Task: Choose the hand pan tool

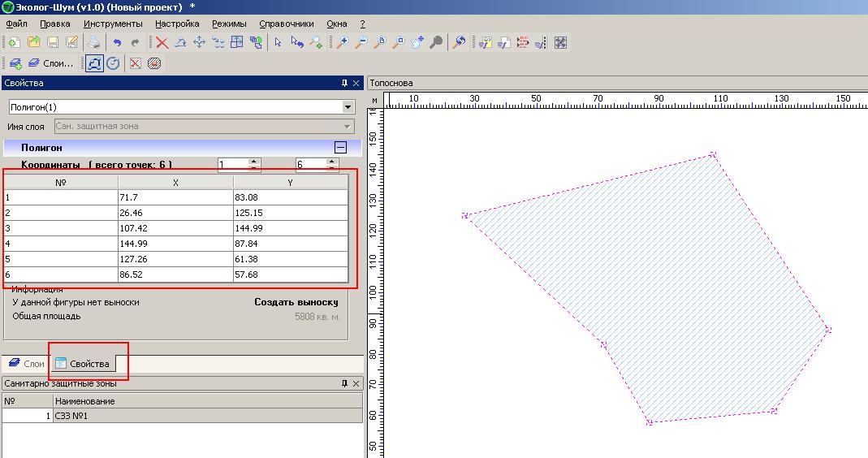Action: tap(418, 43)
